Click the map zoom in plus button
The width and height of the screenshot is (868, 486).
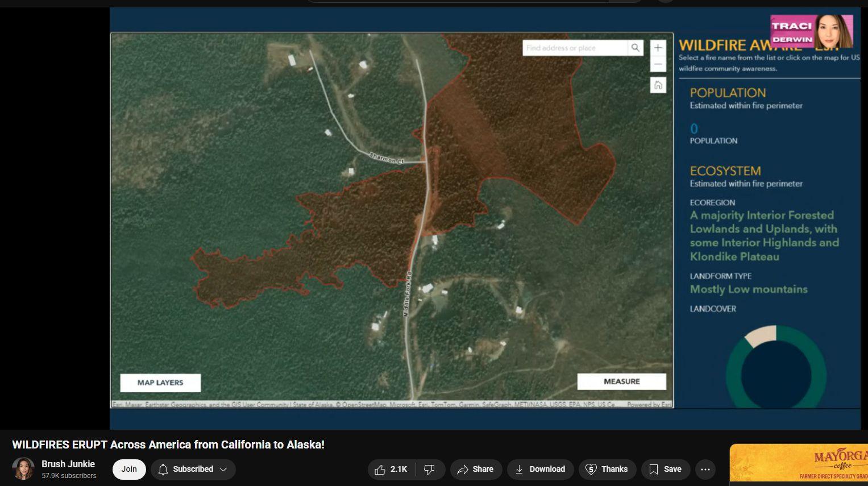click(658, 48)
